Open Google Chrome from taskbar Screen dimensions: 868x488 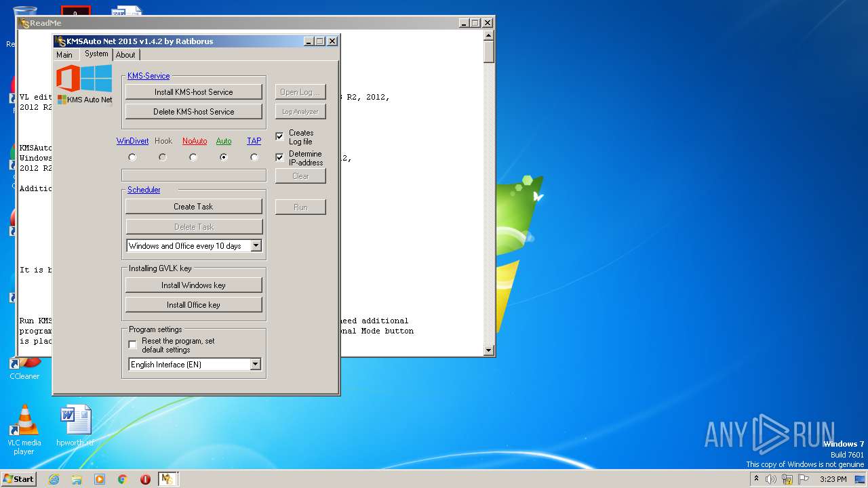tap(122, 479)
